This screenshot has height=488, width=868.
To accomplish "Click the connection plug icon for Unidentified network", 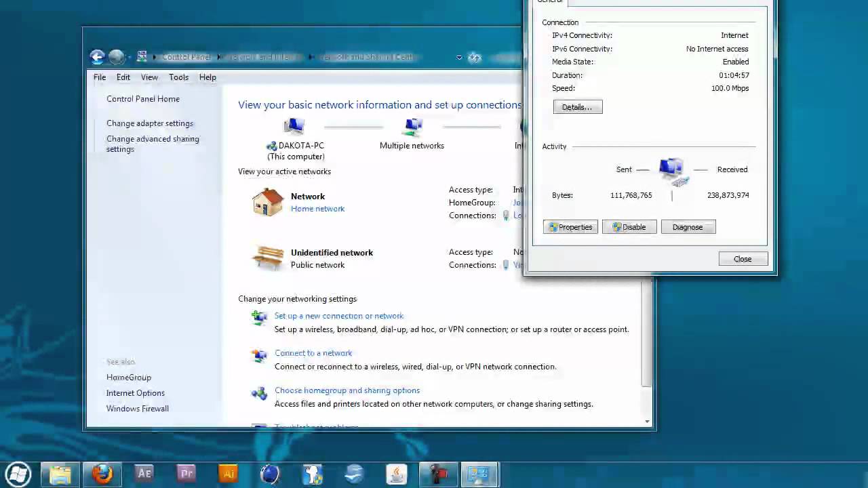I will click(x=506, y=265).
